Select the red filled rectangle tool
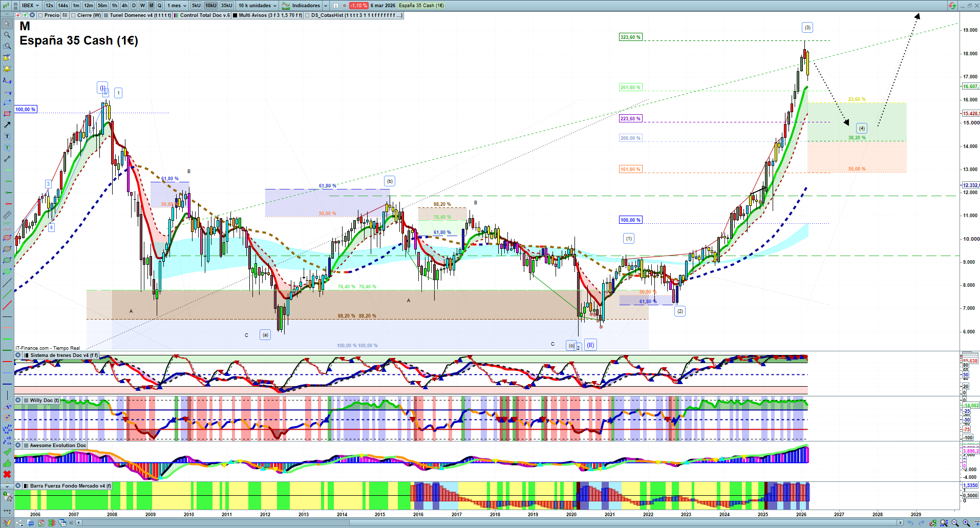Image resolution: width=980 pixels, height=528 pixels. tap(7, 114)
